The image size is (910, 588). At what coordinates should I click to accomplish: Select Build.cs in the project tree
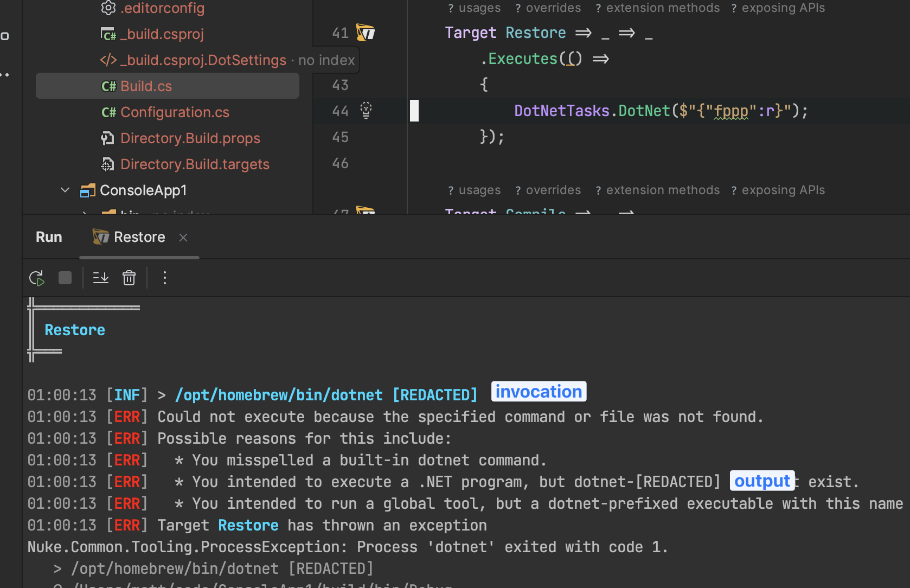pos(145,86)
